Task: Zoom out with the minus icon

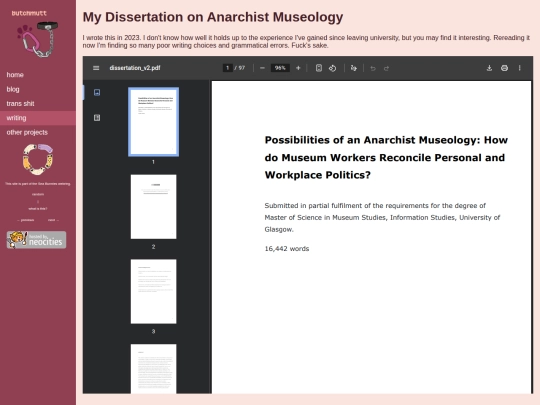Action: [x=262, y=68]
